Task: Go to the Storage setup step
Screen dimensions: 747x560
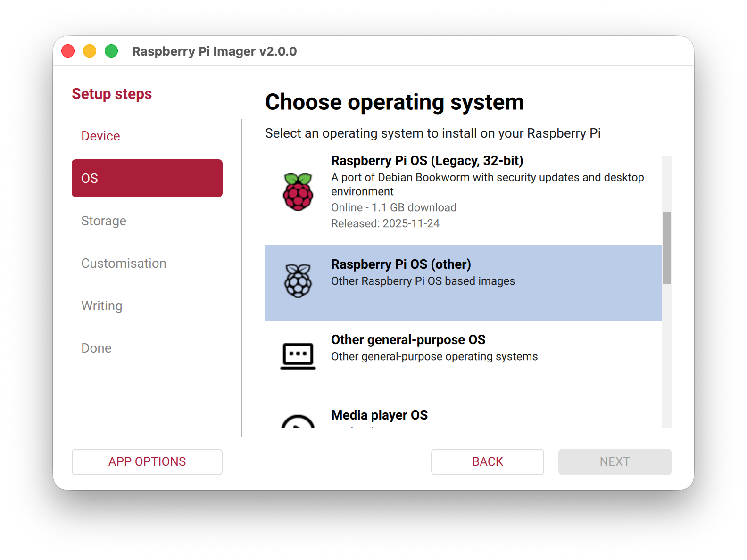Action: click(104, 221)
